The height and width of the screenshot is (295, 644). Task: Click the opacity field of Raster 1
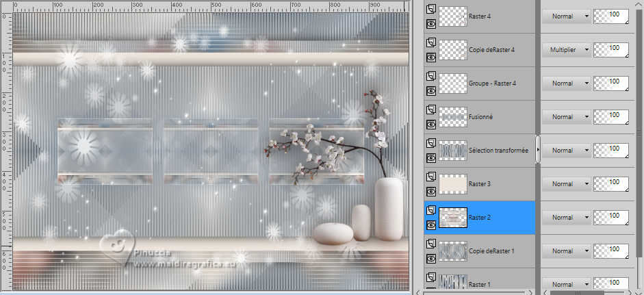611,284
